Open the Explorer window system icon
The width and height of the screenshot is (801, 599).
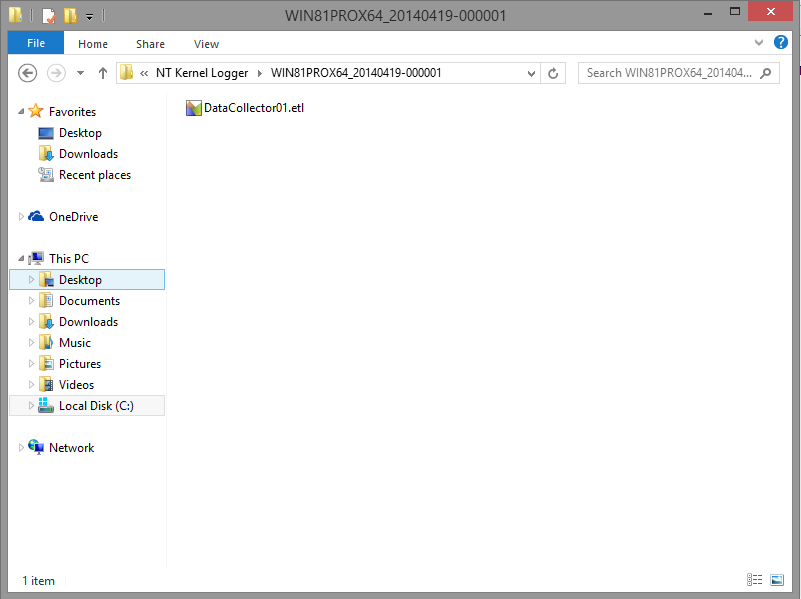pyautogui.click(x=15, y=15)
